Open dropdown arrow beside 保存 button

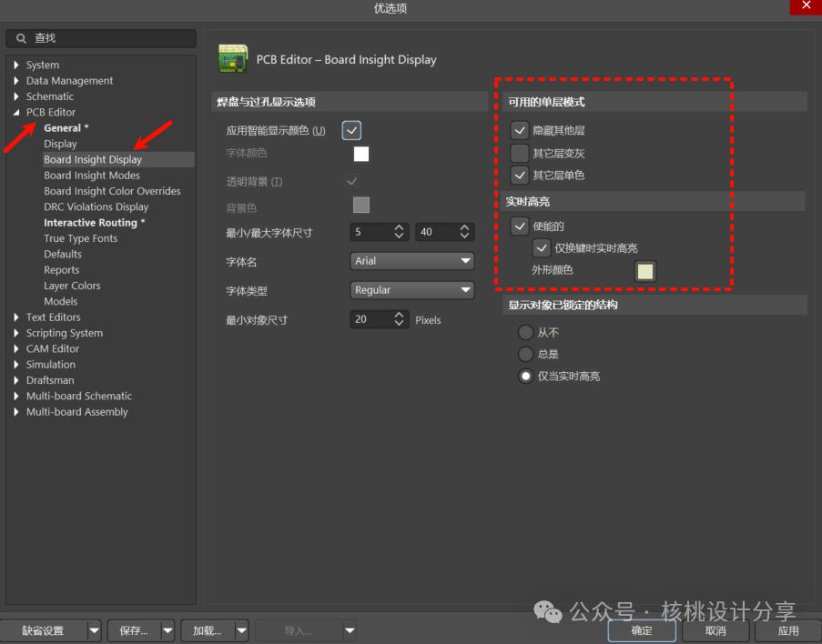[x=167, y=630]
